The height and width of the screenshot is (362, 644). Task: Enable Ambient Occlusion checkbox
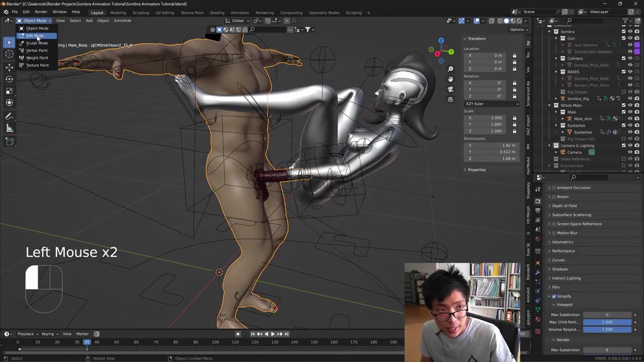point(554,188)
